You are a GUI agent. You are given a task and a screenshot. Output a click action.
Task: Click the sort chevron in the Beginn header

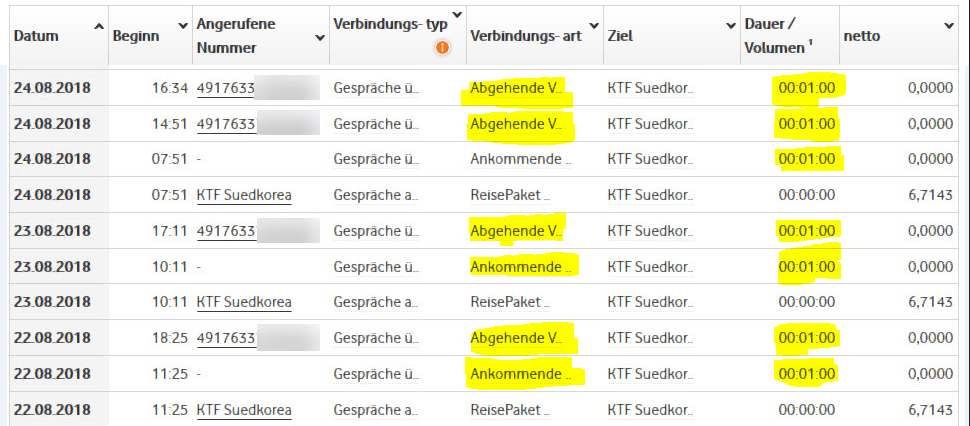click(182, 25)
